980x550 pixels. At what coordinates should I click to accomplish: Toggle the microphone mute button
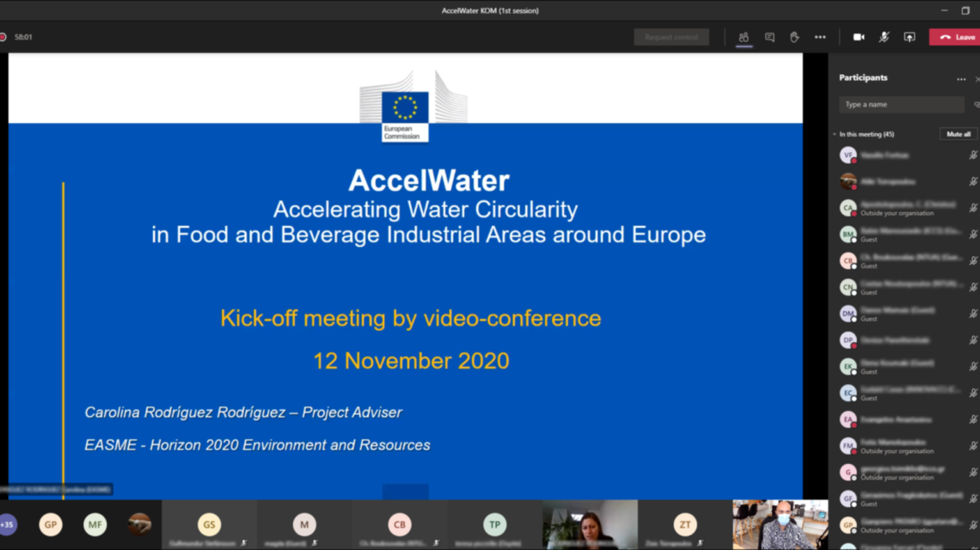884,37
